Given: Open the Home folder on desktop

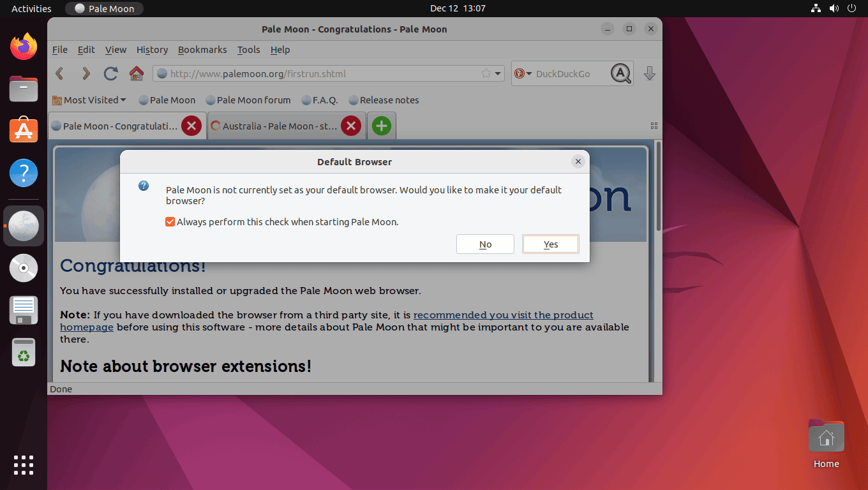Looking at the screenshot, I should (826, 444).
